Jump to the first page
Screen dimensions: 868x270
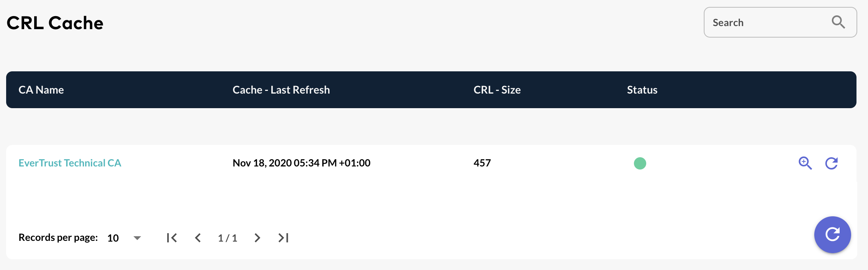click(x=172, y=238)
